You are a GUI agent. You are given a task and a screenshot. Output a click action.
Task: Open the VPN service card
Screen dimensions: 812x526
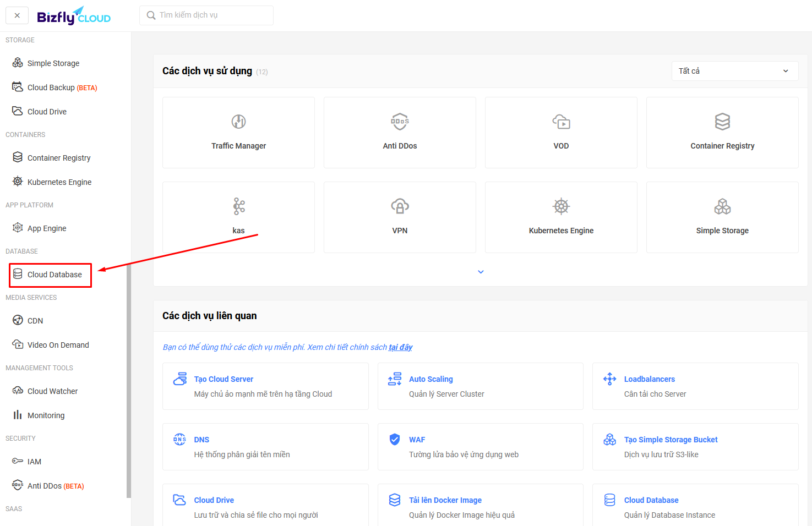[400, 217]
